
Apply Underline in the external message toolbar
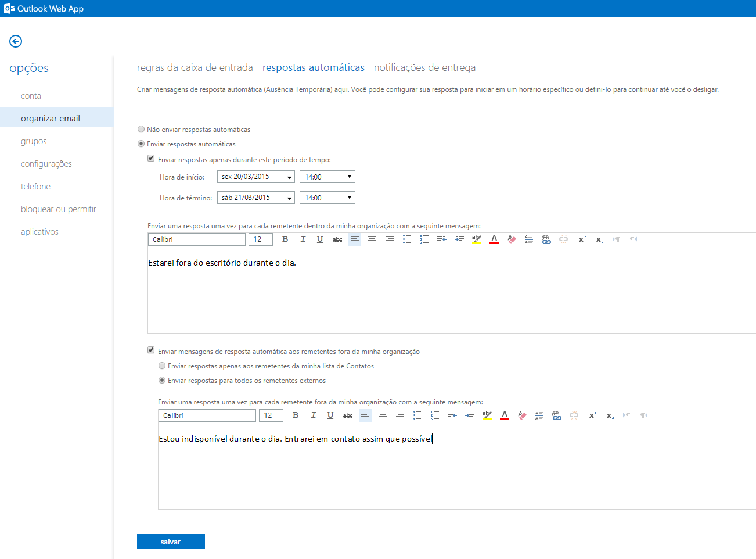(x=330, y=415)
